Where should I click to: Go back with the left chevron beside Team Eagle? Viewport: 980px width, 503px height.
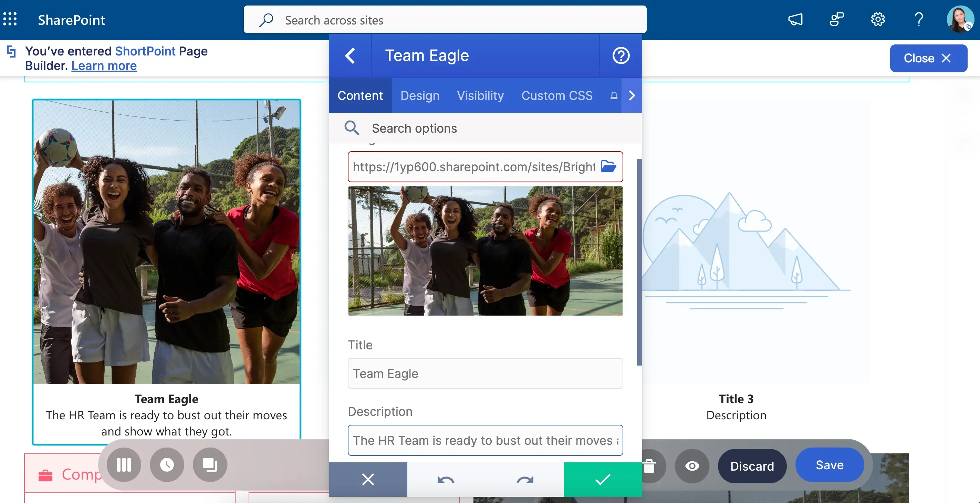coord(350,55)
